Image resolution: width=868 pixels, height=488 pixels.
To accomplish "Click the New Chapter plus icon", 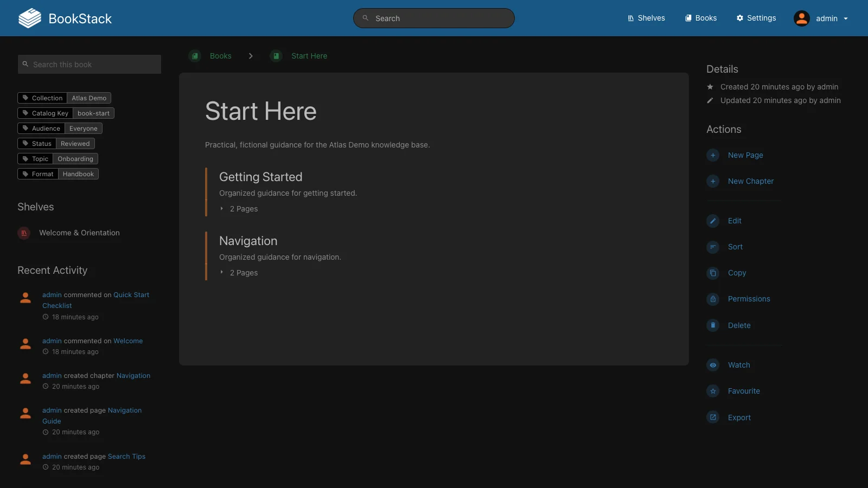I will pyautogui.click(x=713, y=181).
